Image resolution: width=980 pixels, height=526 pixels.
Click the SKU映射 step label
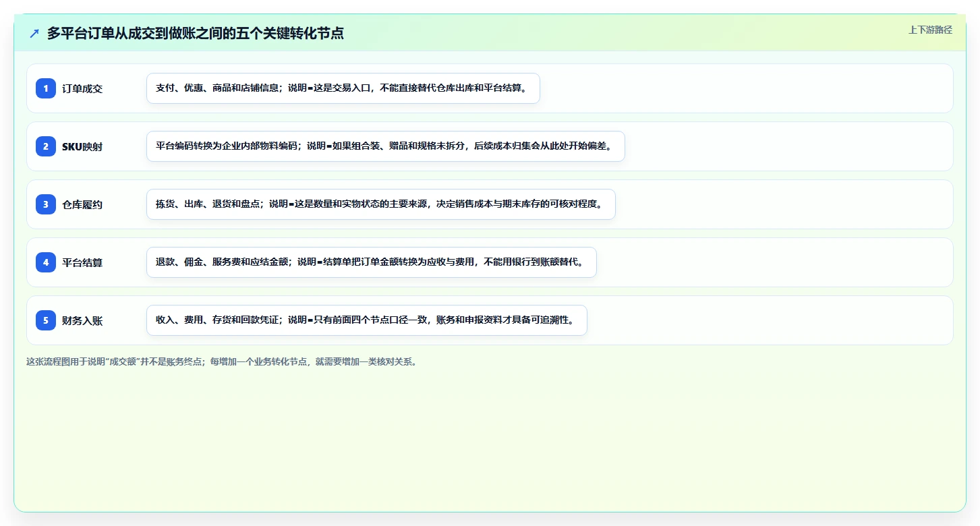coord(82,146)
